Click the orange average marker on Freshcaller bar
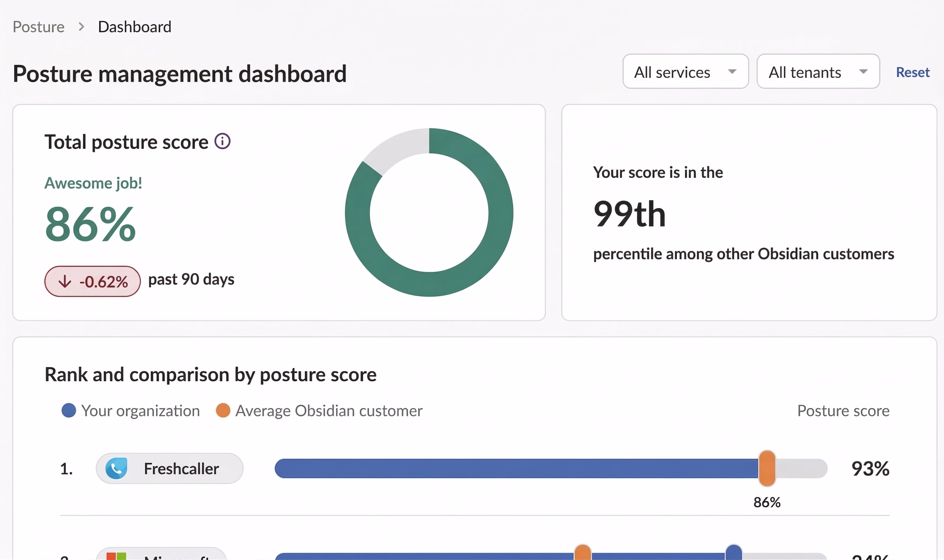The width and height of the screenshot is (944, 560). tap(767, 468)
